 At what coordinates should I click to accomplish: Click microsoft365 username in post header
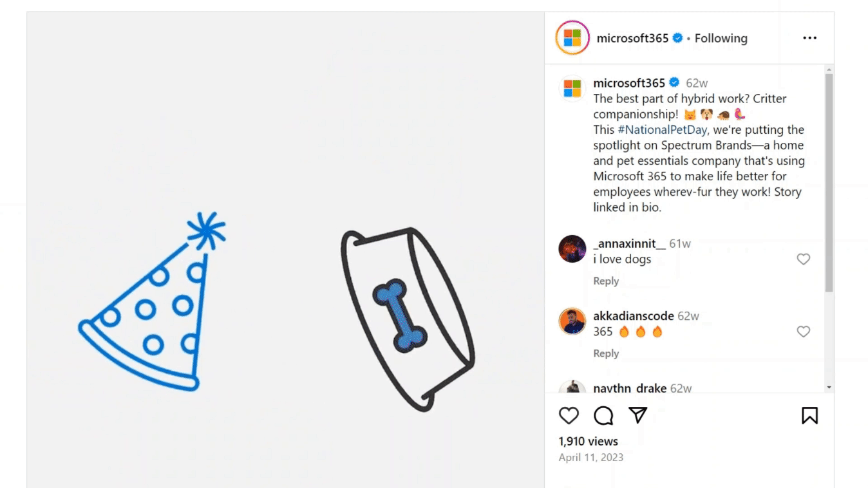pyautogui.click(x=632, y=38)
